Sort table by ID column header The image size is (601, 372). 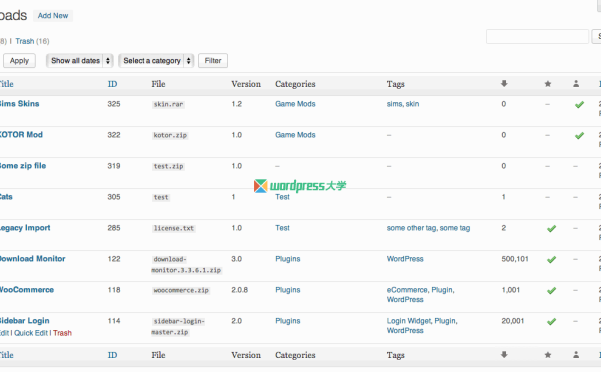(x=112, y=84)
